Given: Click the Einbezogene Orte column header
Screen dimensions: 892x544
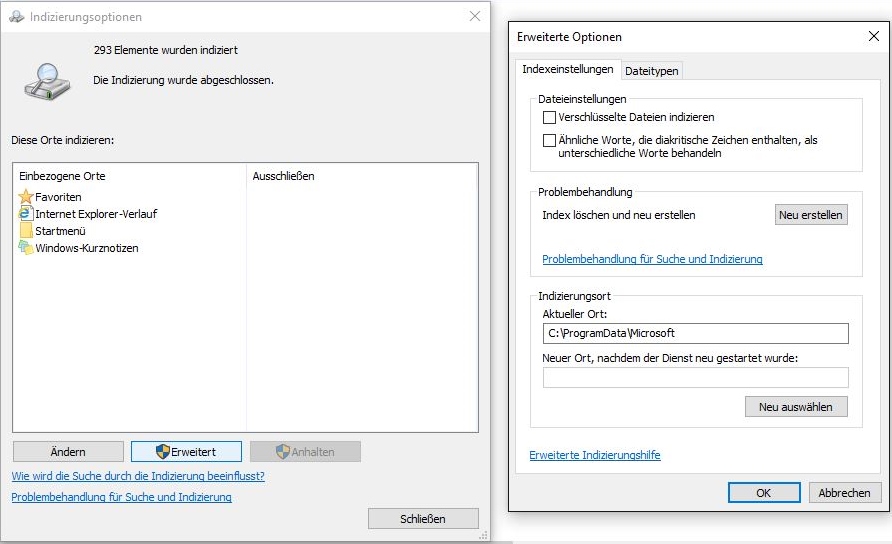Looking at the screenshot, I should pos(62,176).
